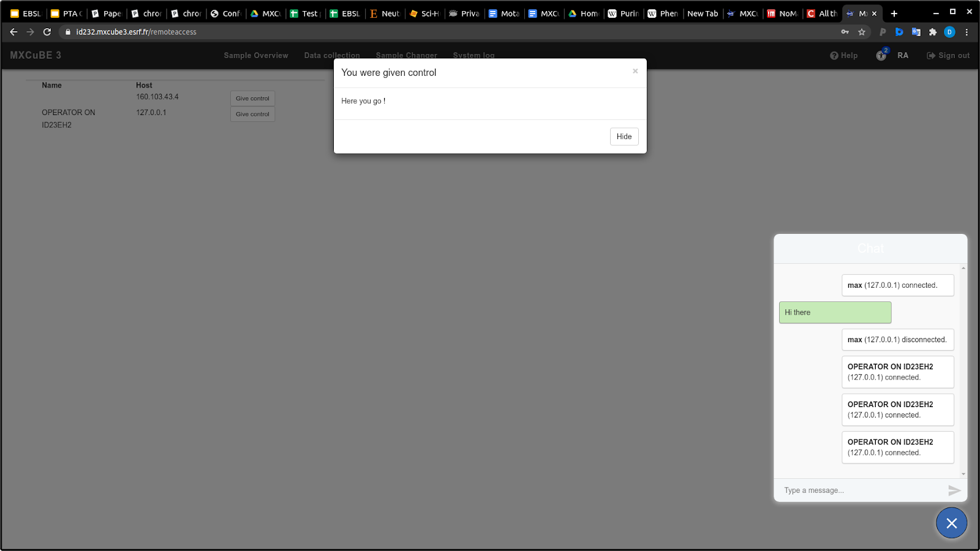Screen dimensions: 980x551
Task: Switch to the NoMa browser tab
Action: [x=783, y=13]
